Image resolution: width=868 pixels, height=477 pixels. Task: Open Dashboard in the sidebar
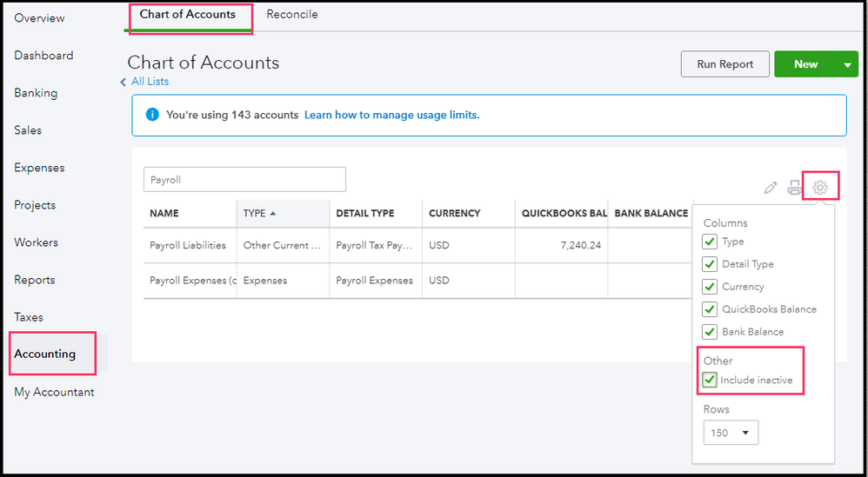(43, 56)
